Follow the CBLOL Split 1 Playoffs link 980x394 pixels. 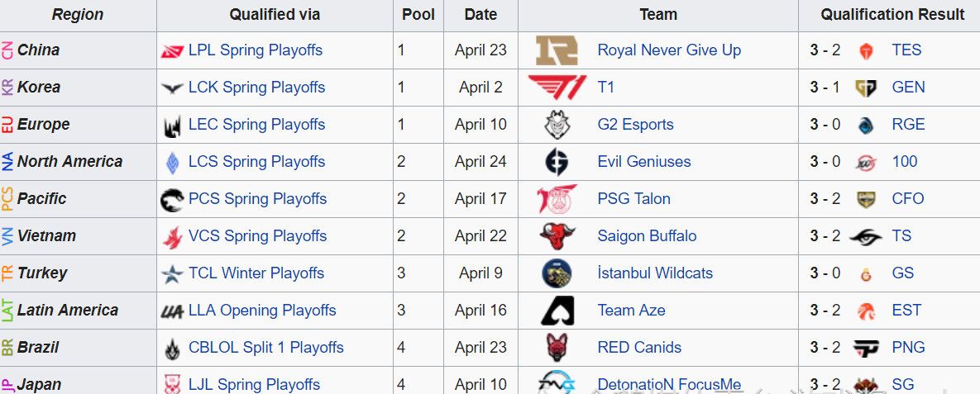[265, 348]
